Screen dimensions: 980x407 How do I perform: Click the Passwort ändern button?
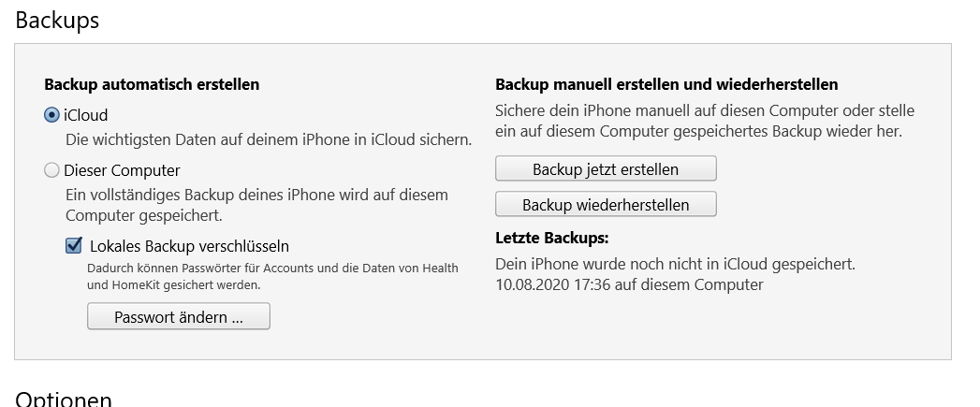(x=178, y=317)
